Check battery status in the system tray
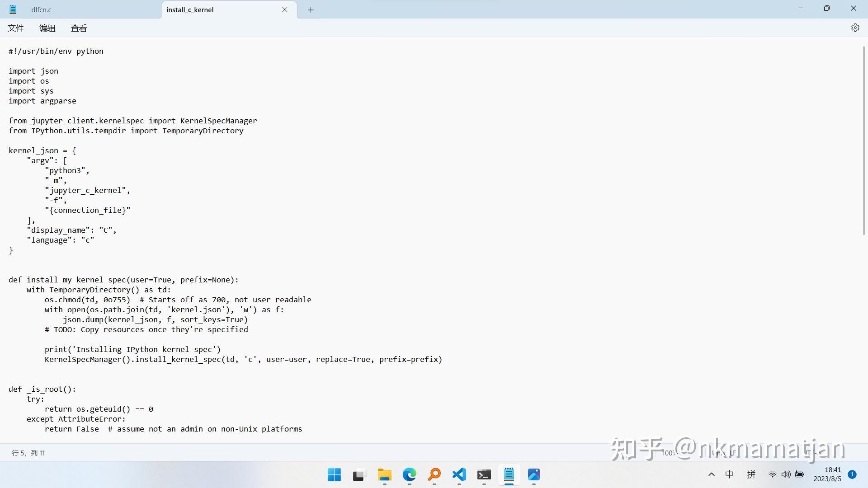This screenshot has height=488, width=868. tap(799, 474)
